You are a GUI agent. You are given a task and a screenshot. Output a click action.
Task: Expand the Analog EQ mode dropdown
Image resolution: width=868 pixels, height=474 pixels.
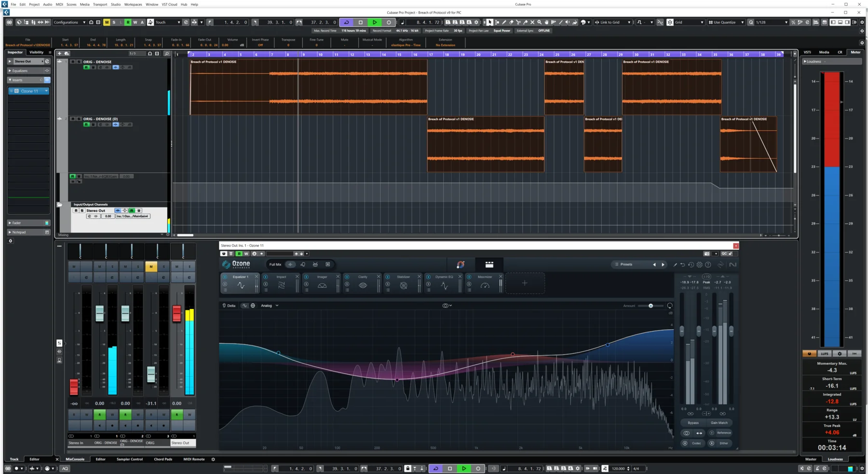click(x=270, y=306)
